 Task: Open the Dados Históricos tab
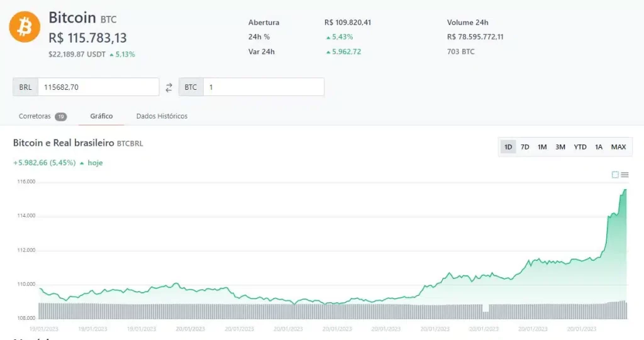coord(162,116)
